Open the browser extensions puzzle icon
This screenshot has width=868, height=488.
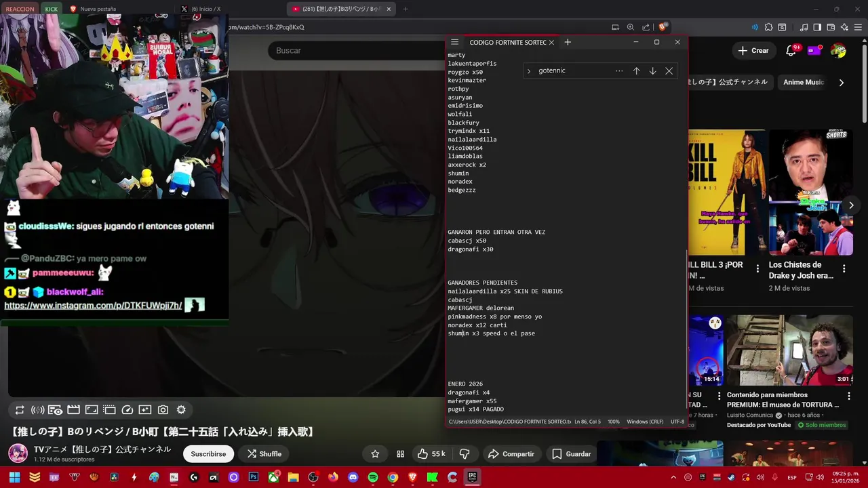(768, 27)
